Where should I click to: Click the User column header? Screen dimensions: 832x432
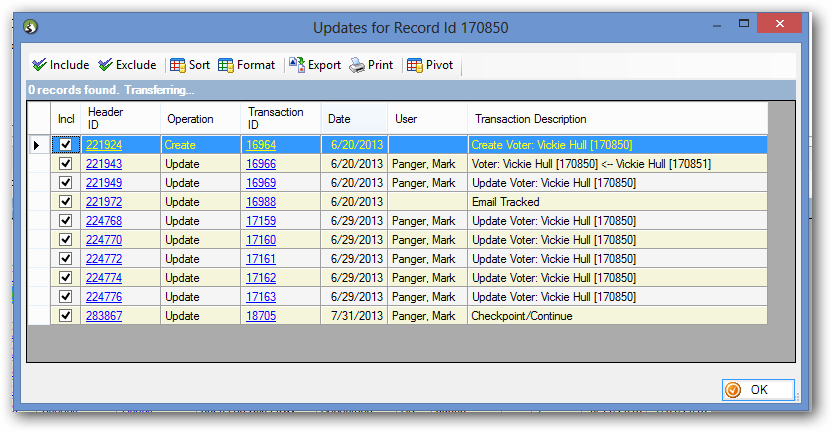[427, 119]
